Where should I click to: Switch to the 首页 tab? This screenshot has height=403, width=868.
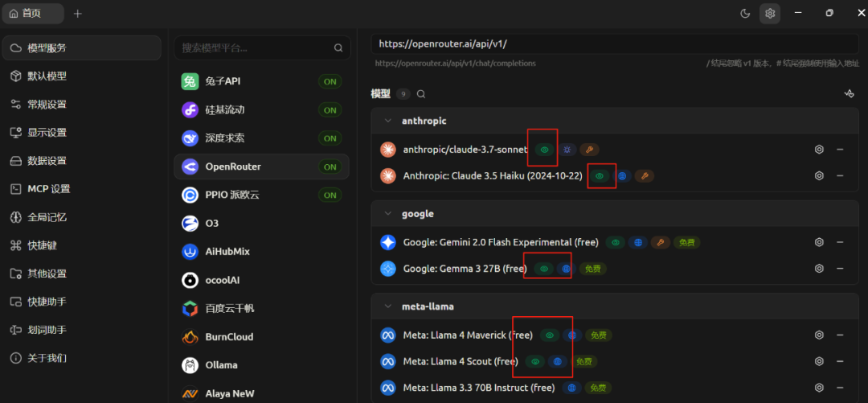33,14
